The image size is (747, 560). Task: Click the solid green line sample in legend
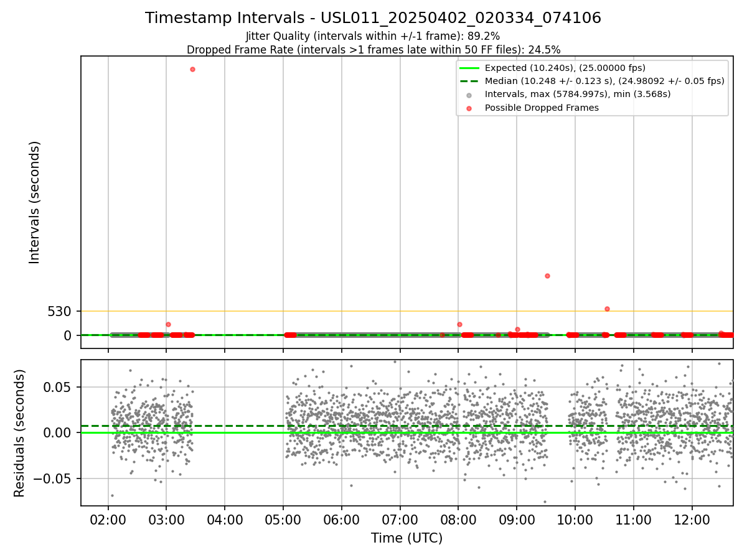pos(469,68)
